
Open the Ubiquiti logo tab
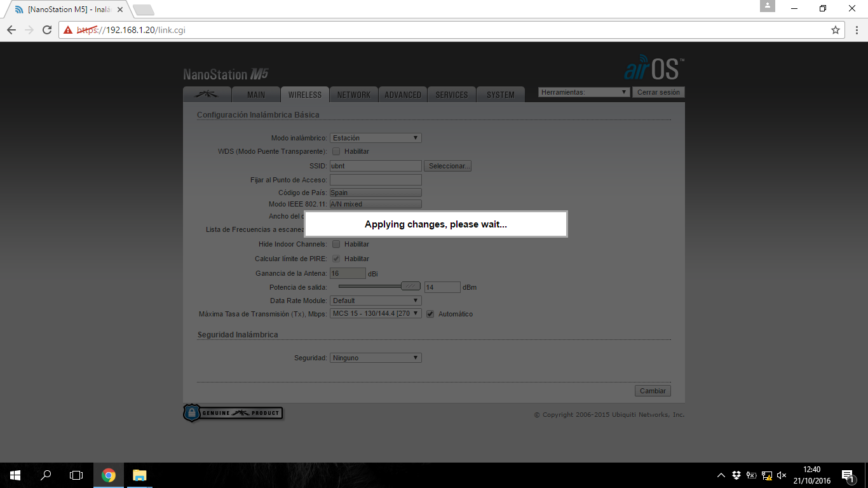(x=207, y=95)
